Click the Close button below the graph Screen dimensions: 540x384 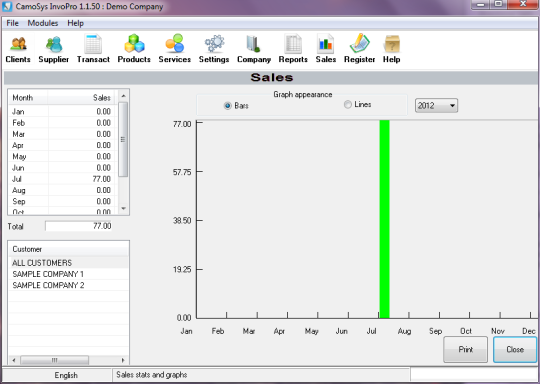point(515,350)
